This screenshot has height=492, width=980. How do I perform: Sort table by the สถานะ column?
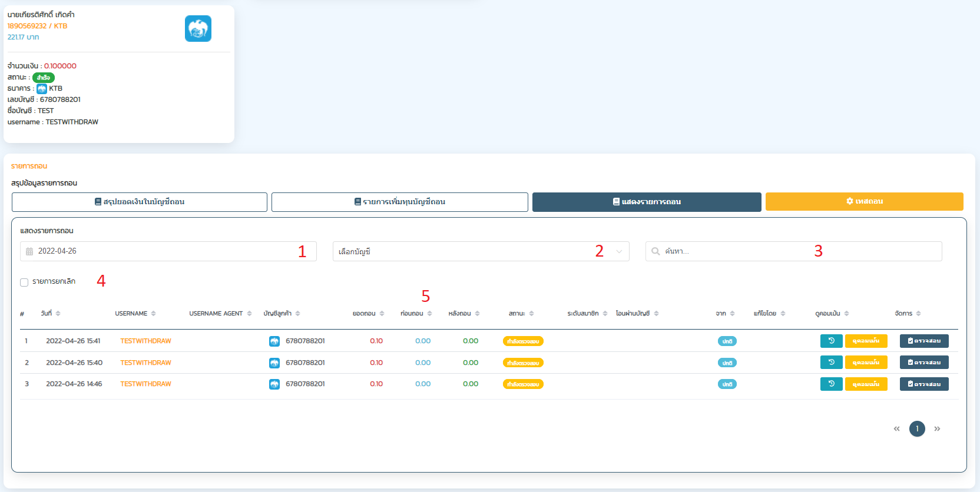(x=531, y=314)
